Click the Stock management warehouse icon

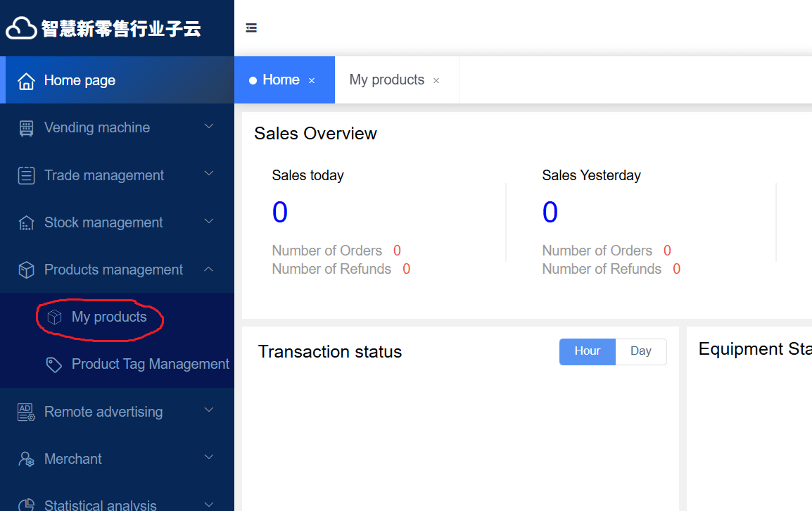point(26,223)
